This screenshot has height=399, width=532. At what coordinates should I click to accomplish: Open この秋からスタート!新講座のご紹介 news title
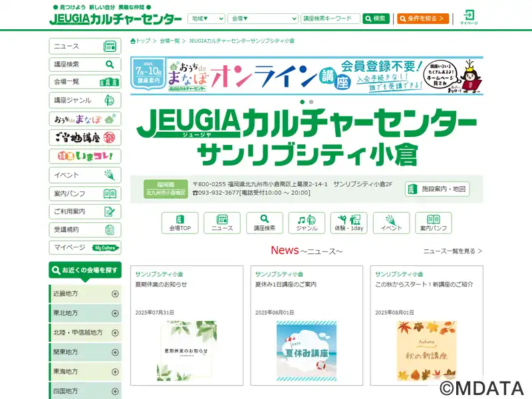pos(424,285)
